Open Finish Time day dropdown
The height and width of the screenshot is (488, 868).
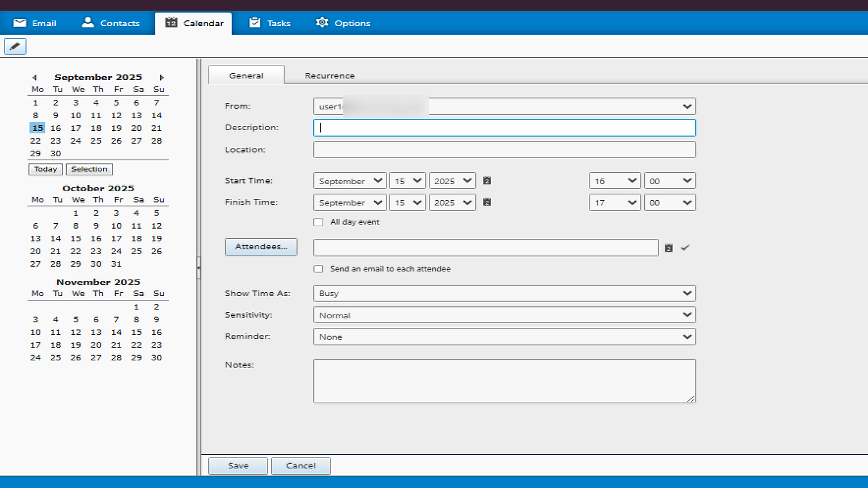[407, 202]
